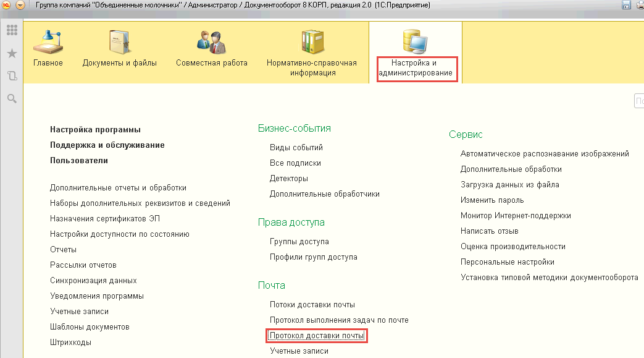Open the main menu dropdown arrow in title bar
This screenshot has width=644, height=358.
pyautogui.click(x=20, y=5)
